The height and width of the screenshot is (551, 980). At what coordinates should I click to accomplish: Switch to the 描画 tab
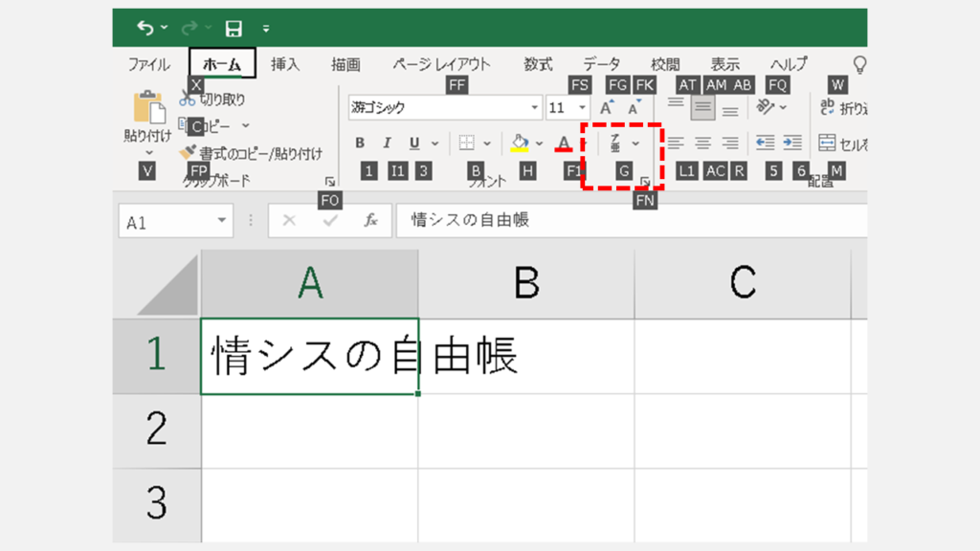coord(345,64)
